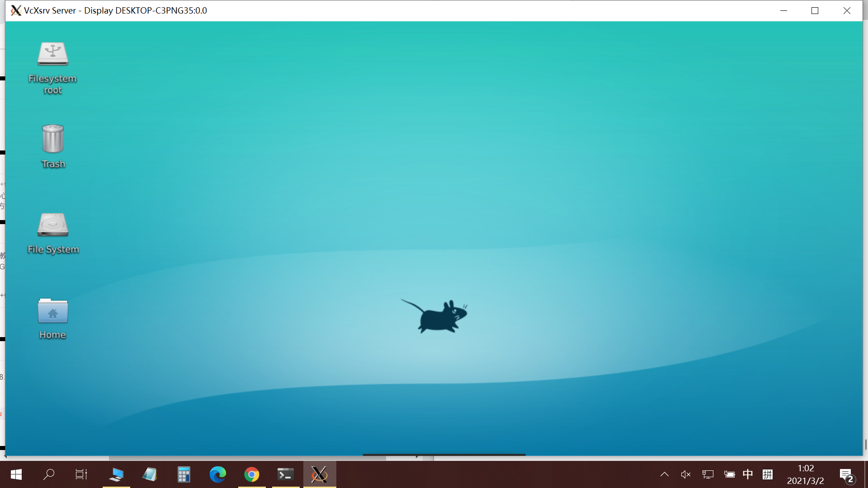
Task: Unmute the system volume
Action: 685,474
